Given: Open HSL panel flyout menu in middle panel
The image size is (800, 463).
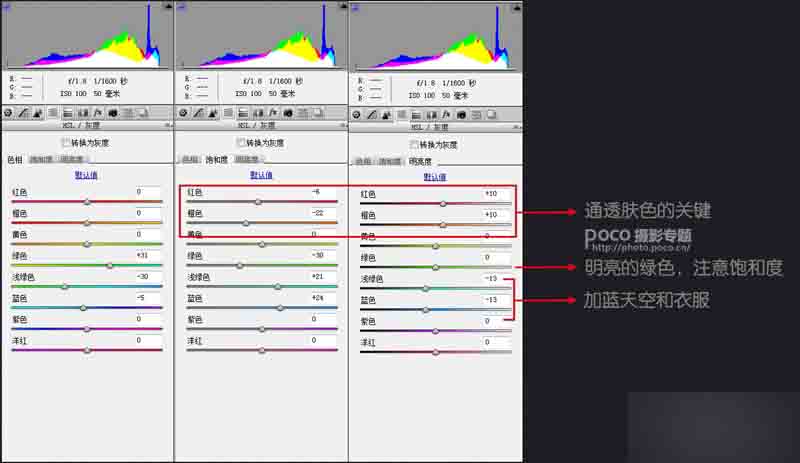Looking at the screenshot, I should pyautogui.click(x=342, y=125).
